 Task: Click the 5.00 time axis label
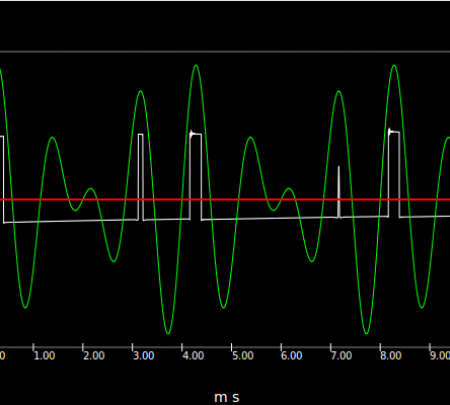(243, 356)
